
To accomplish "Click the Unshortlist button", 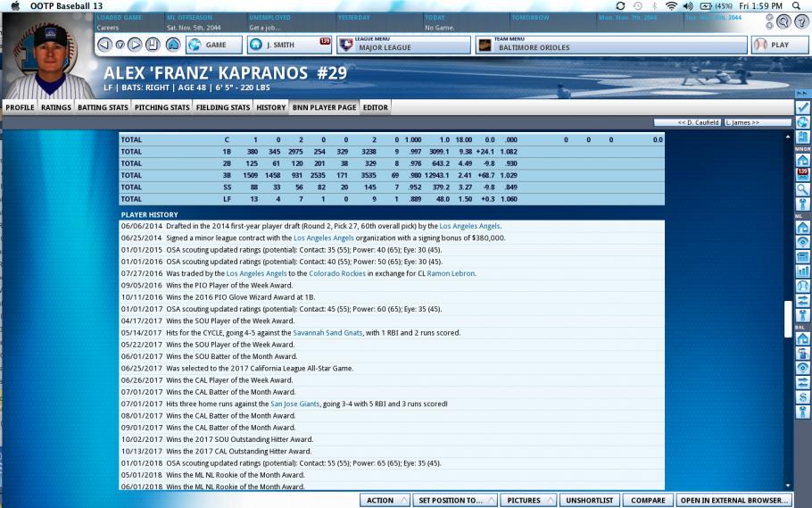I will pos(590,500).
